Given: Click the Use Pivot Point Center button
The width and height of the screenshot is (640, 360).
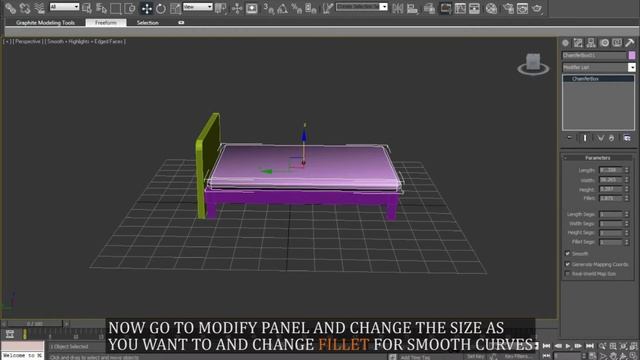Looking at the screenshot, I should pyautogui.click(x=220, y=8).
